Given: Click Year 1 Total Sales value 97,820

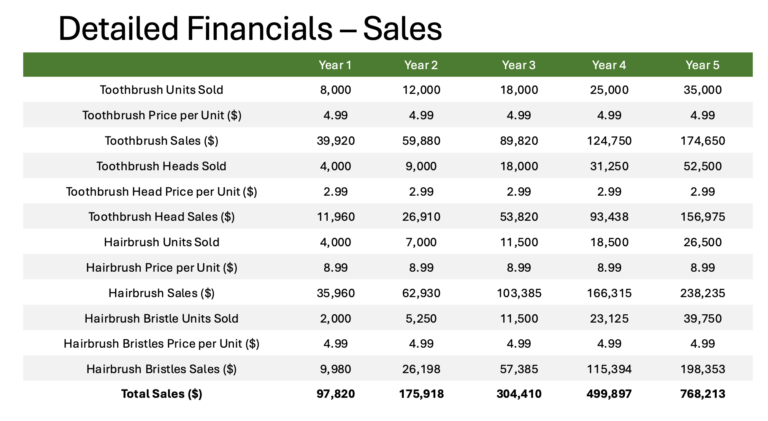Looking at the screenshot, I should tap(336, 394).
